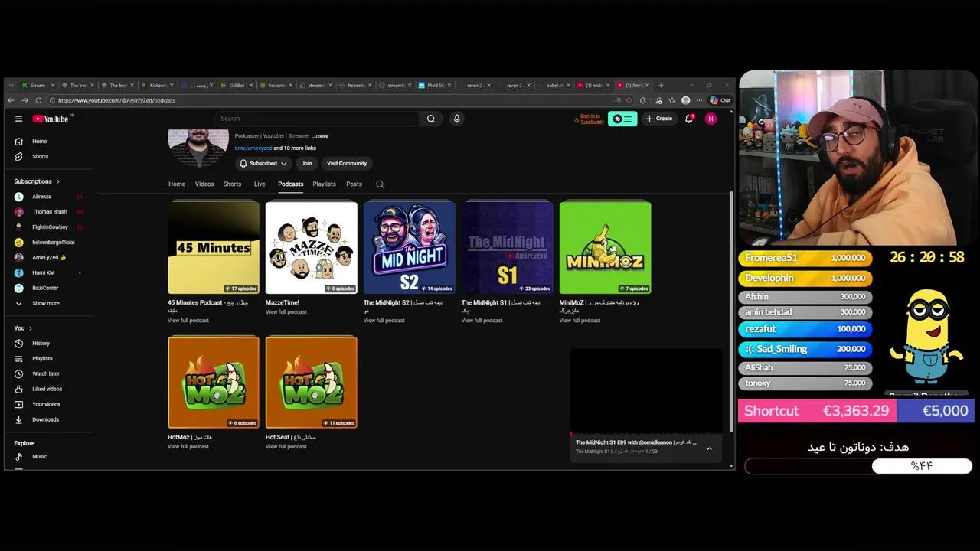Switch to the channel Home tab
The height and width of the screenshot is (551, 980).
click(177, 184)
